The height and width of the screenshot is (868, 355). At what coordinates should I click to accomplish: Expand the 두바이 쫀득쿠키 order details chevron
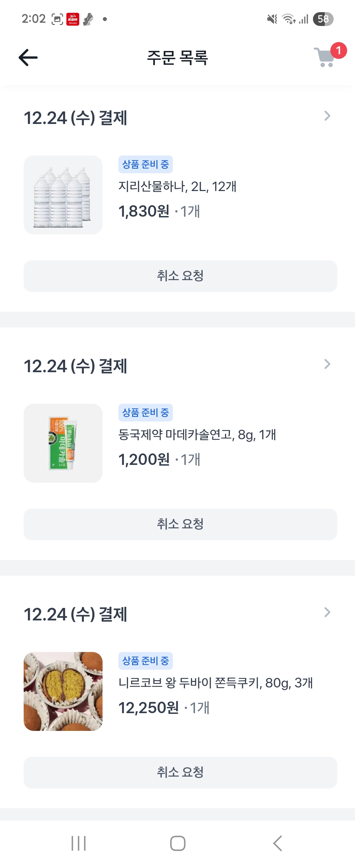(327, 612)
